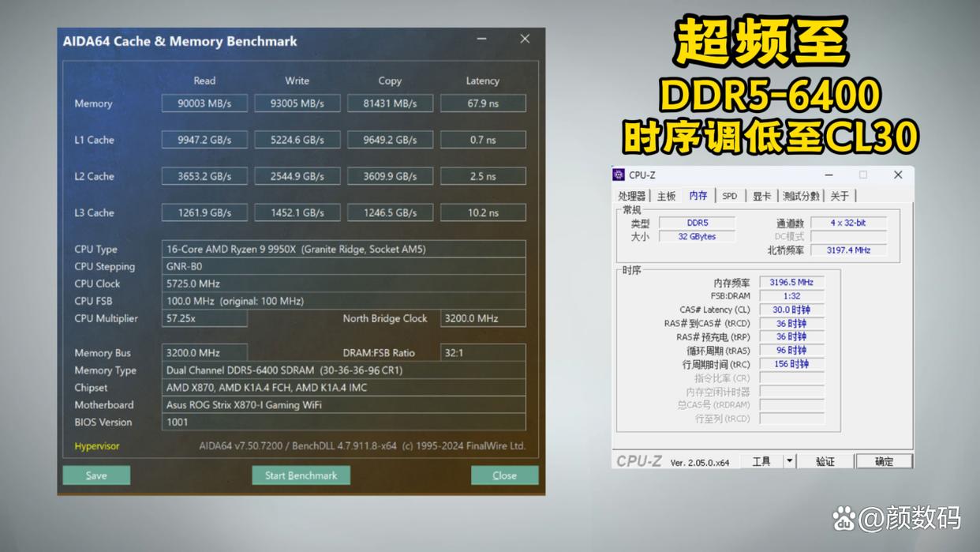Image resolution: width=980 pixels, height=552 pixels.
Task: Open the 测試分數 tab in CPU-Z
Action: point(801,196)
